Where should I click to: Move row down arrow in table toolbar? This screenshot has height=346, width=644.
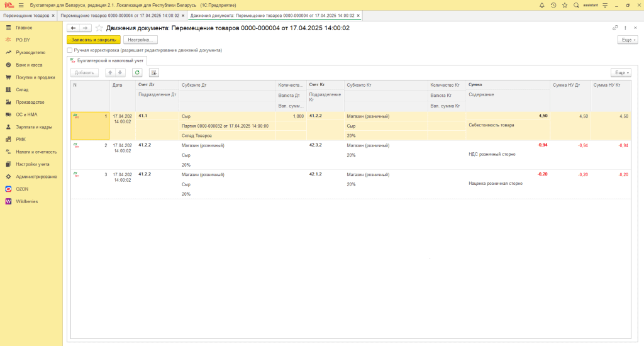(120, 73)
